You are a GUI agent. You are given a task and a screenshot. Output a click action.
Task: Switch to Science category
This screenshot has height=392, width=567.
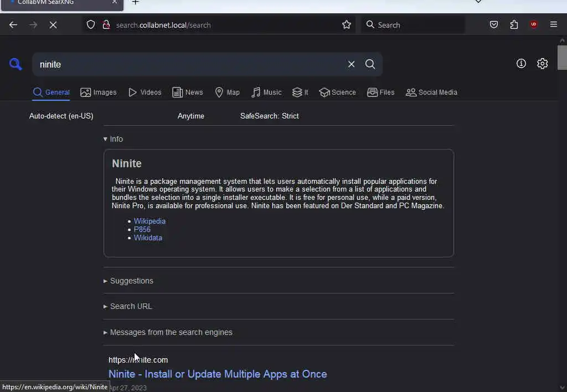coord(337,92)
